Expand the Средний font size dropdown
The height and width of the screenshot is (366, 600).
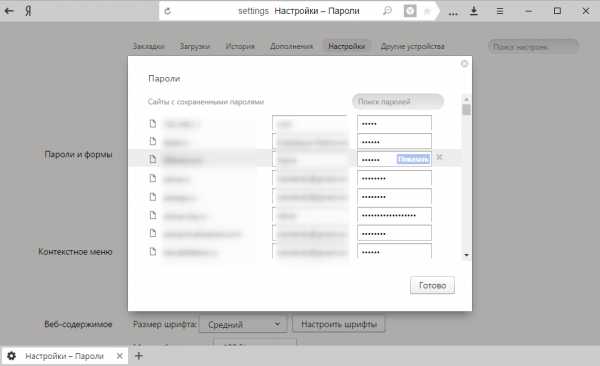point(243,325)
